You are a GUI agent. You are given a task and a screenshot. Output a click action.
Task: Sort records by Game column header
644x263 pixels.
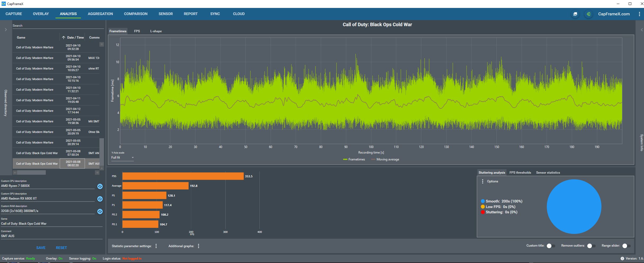(21, 38)
